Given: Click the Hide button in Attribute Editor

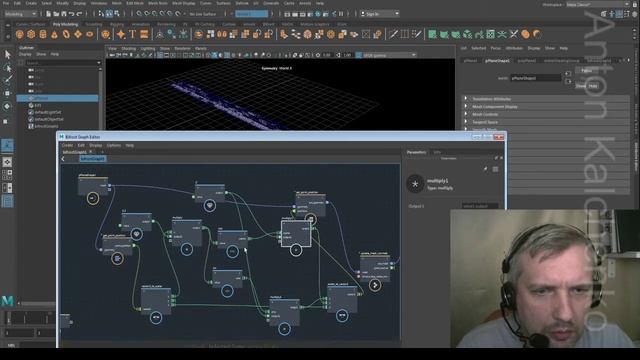Looking at the screenshot, I should pyautogui.click(x=593, y=86).
